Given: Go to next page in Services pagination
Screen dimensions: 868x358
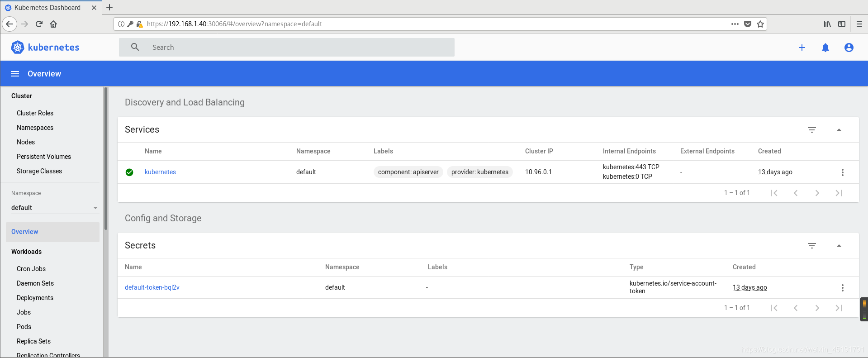Looking at the screenshot, I should click(817, 193).
